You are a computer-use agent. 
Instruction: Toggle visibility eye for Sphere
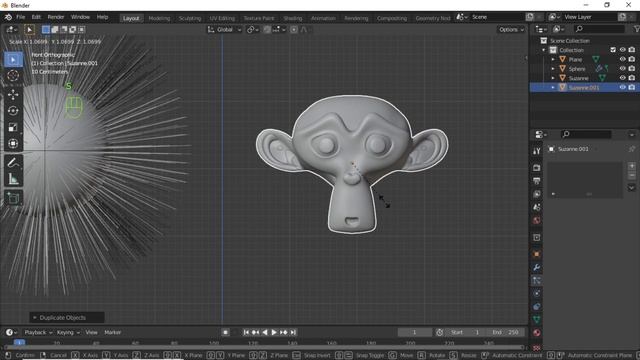(622, 69)
